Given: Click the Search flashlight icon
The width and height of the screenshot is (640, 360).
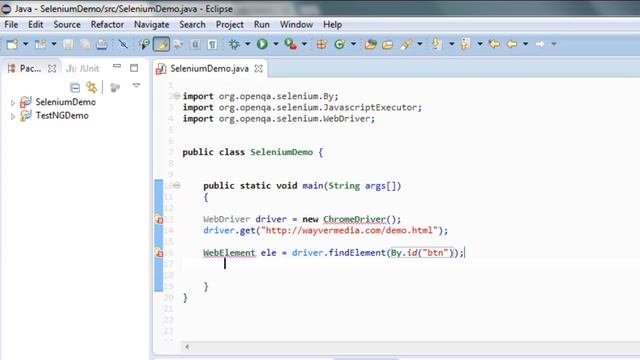Looking at the screenshot, I should click(406, 44).
